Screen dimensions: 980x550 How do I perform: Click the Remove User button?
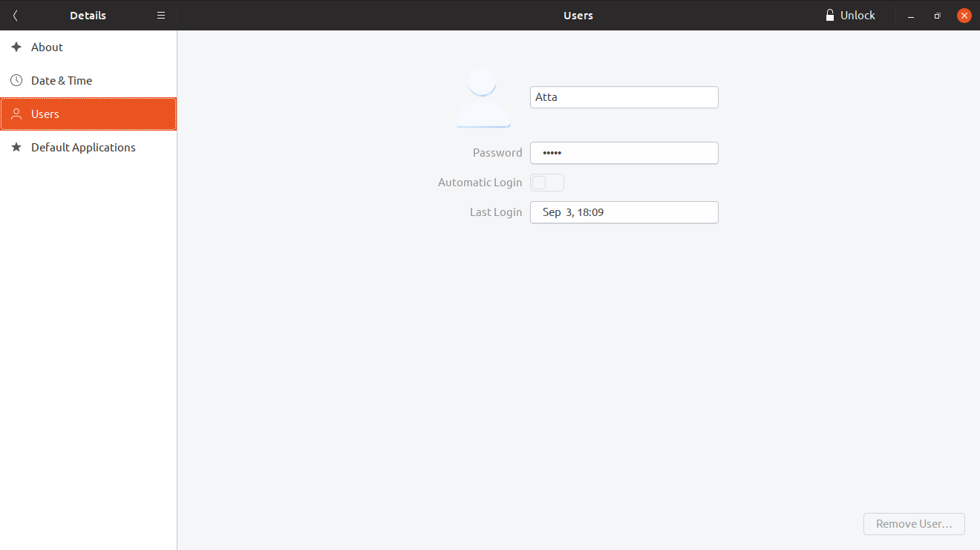click(914, 523)
